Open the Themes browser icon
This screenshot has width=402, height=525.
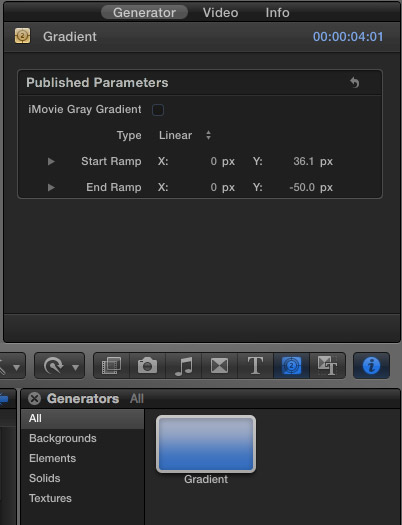(x=327, y=365)
